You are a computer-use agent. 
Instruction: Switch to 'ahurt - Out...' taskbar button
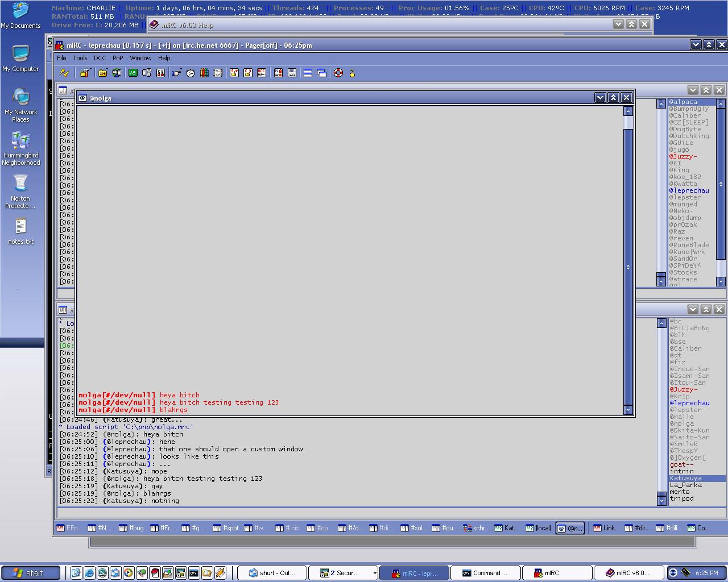[272, 573]
